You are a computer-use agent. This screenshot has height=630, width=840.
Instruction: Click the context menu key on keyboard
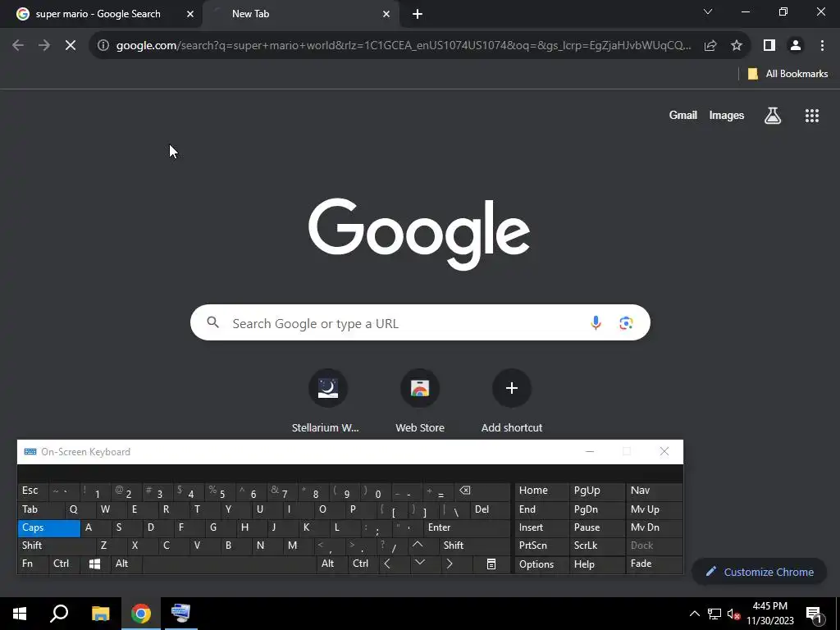click(x=491, y=564)
